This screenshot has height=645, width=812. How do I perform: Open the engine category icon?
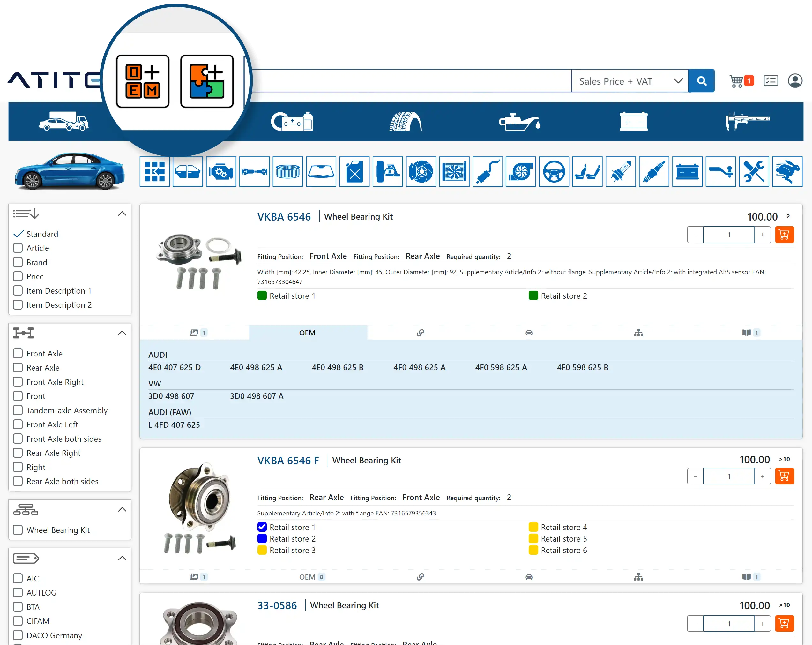[x=221, y=172]
